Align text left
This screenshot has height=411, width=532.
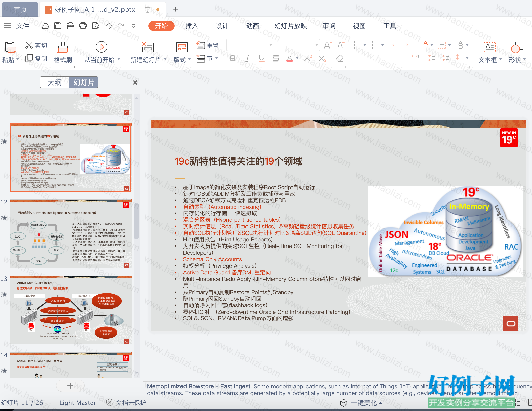pos(358,58)
